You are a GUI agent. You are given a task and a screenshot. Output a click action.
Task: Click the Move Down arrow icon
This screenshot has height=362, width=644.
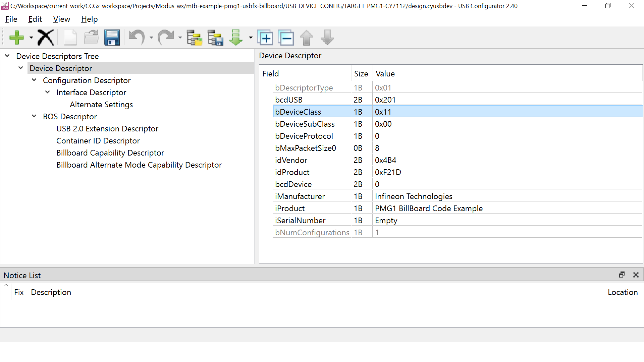point(327,38)
